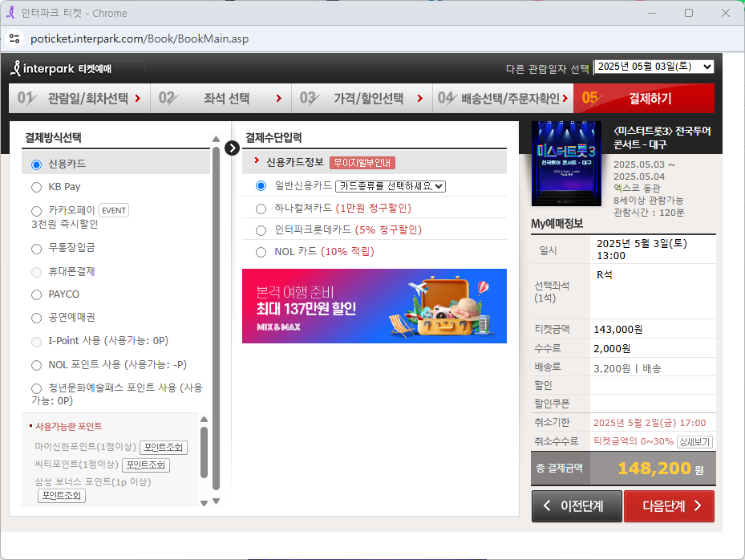Choose 인터파크롯데카드 5% 청구할인 radio

pos(261,230)
